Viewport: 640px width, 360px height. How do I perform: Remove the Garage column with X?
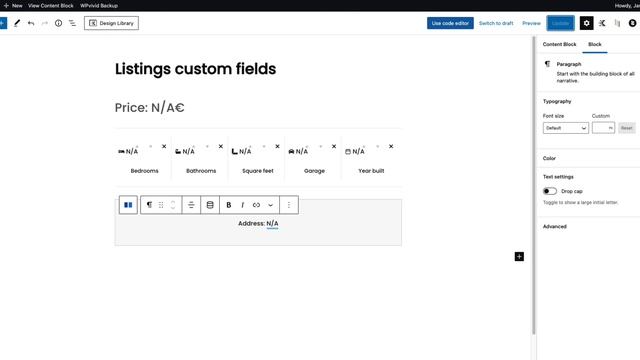coord(334,146)
